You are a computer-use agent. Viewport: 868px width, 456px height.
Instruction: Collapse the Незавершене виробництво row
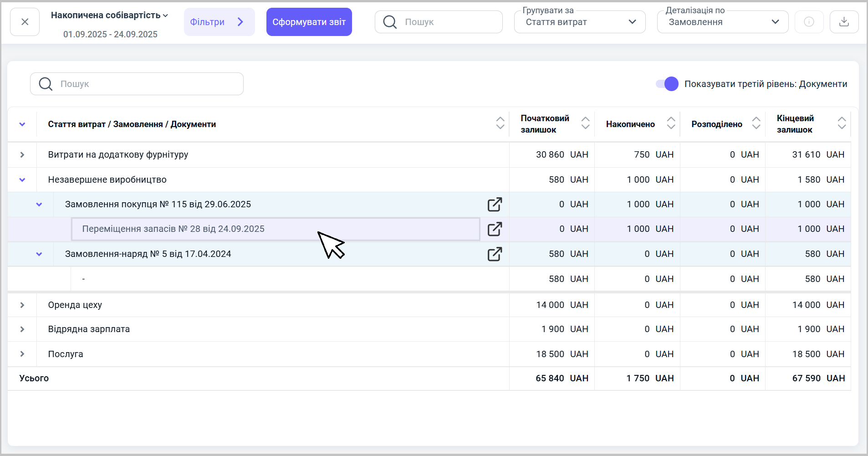(22, 180)
